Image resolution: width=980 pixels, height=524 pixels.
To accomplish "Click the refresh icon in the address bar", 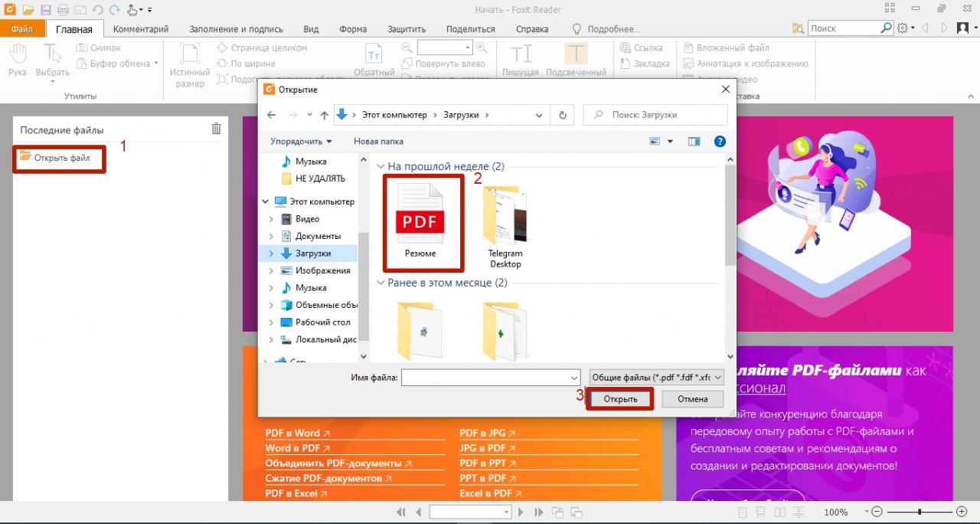I will click(x=562, y=115).
